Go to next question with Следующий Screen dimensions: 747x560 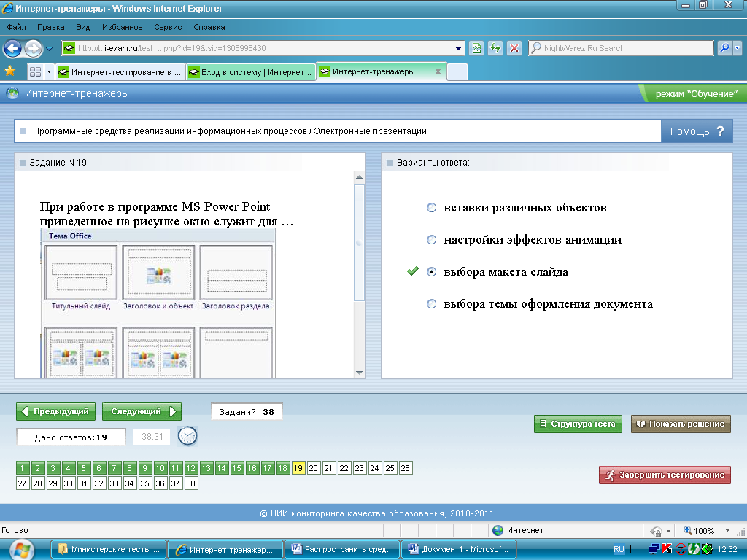pyautogui.click(x=142, y=411)
